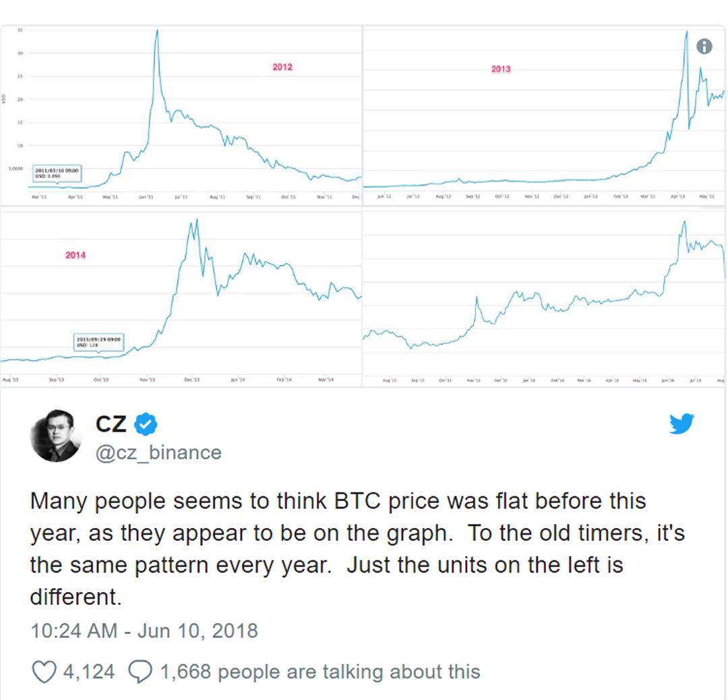Click the Twitter bird logo

681,424
